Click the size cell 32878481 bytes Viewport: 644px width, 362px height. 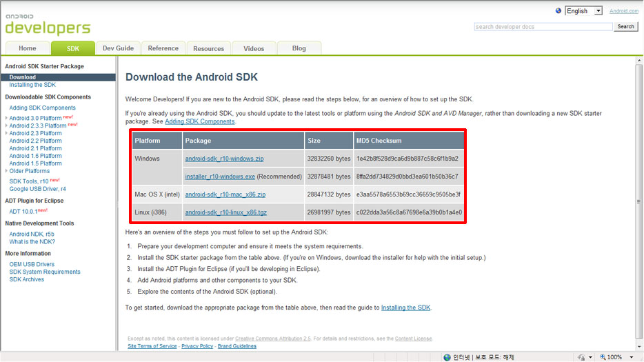pyautogui.click(x=329, y=177)
